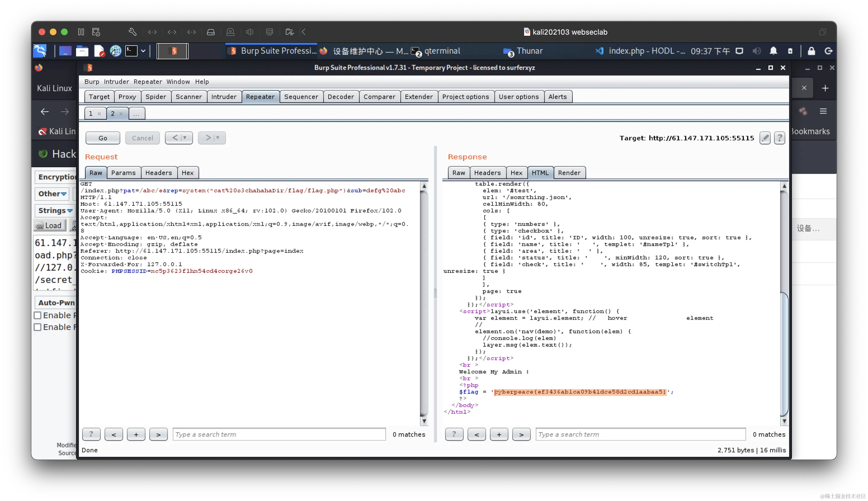Enable the first Auto-Pwn checkbox
This screenshot has height=501, width=868.
pos(38,315)
